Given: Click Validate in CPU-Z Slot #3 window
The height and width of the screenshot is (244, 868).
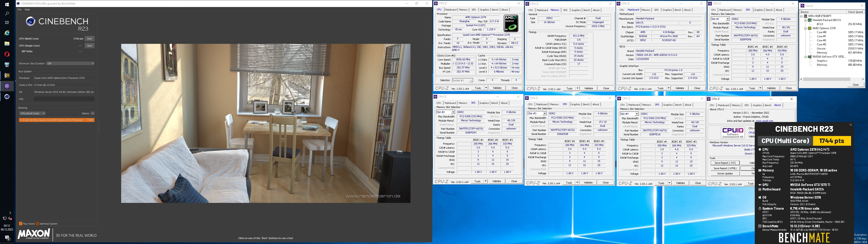Looking at the screenshot, I should [588, 183].
